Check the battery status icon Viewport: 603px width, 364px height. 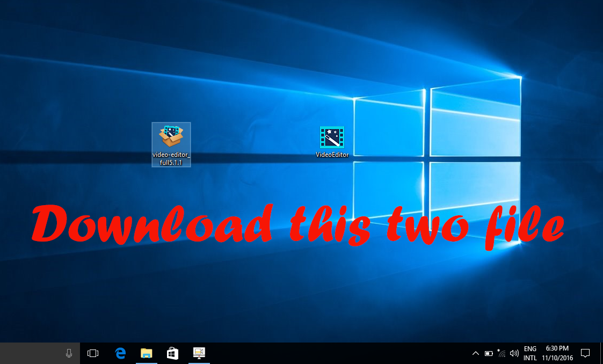pyautogui.click(x=489, y=353)
